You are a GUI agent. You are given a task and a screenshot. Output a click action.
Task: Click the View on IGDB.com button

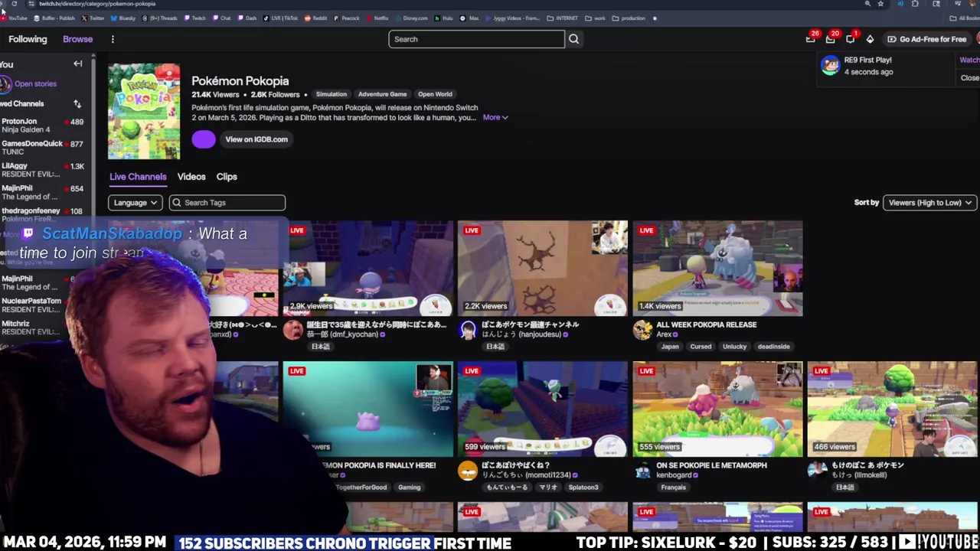[x=256, y=139]
